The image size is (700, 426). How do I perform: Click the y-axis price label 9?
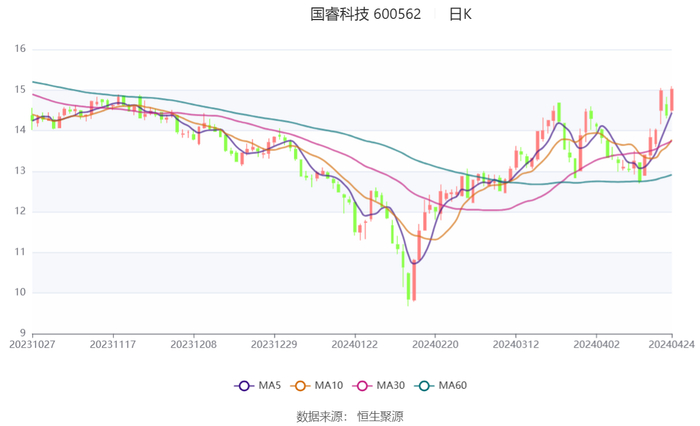pos(22,333)
